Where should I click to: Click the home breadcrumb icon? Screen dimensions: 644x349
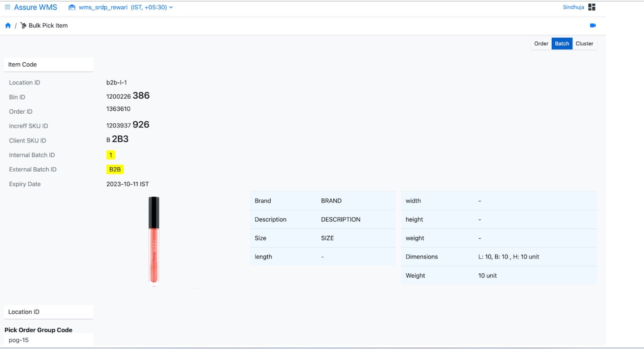tap(8, 26)
